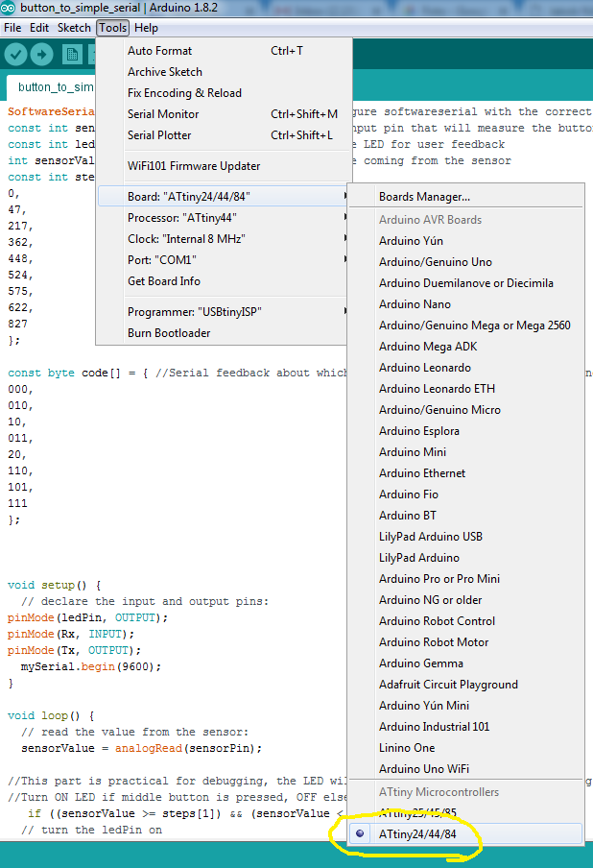Select Arduino/Genuino Micro board
The width and height of the screenshot is (593, 868).
coord(464,409)
